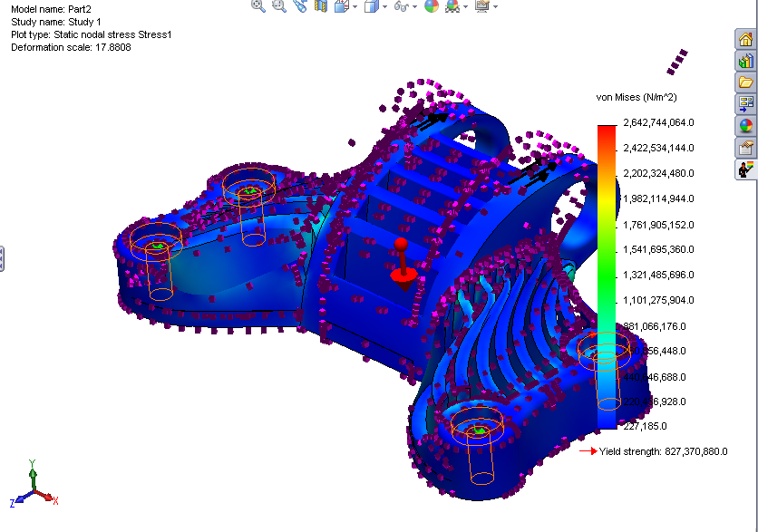Click the SolidWorks Resources home icon

point(745,39)
